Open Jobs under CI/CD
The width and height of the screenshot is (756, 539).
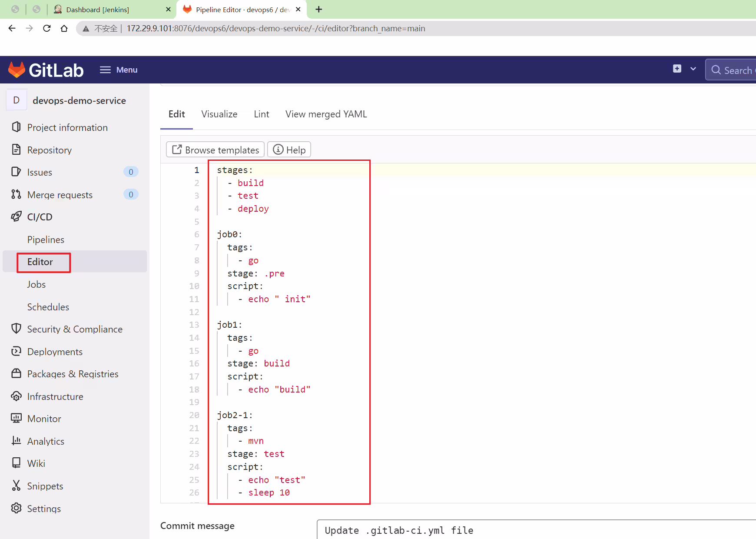click(x=36, y=284)
